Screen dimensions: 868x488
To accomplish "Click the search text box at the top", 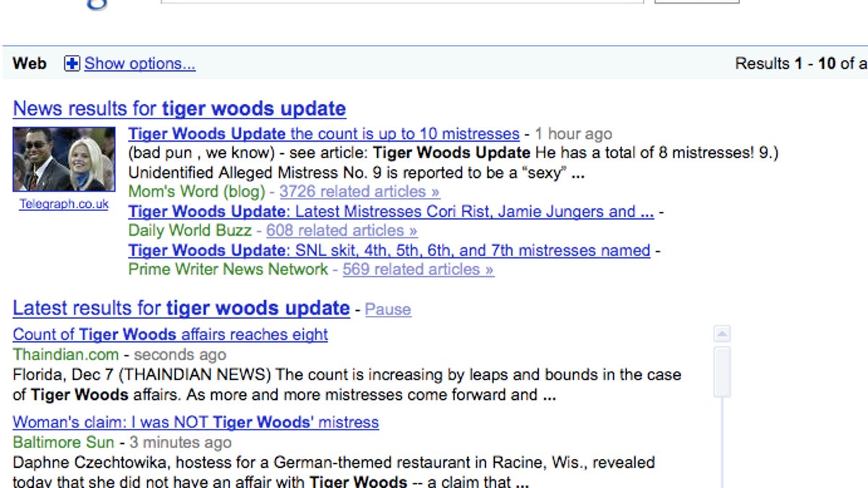I will point(401,2).
